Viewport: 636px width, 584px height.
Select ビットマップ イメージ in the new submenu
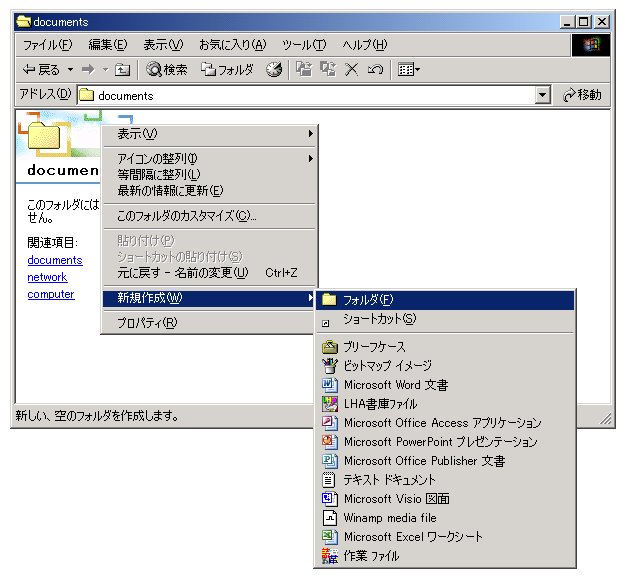click(388, 366)
